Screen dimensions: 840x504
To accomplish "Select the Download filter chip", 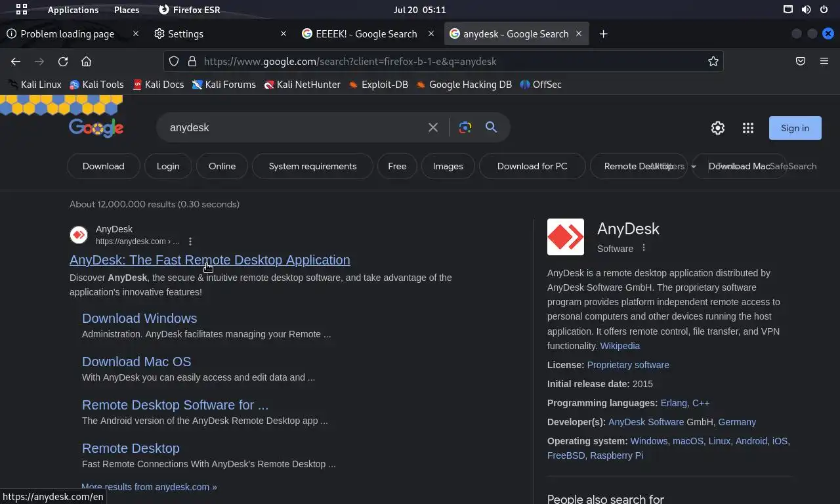I will tap(104, 166).
